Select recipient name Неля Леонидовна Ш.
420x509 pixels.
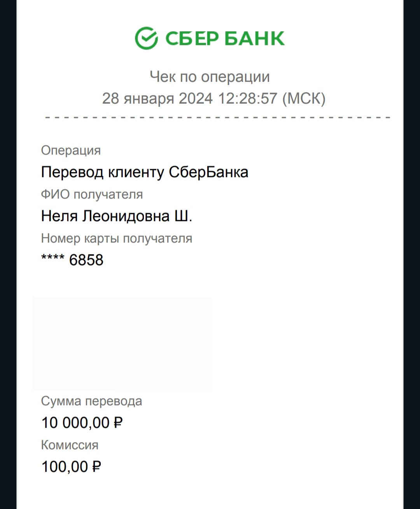click(x=117, y=216)
